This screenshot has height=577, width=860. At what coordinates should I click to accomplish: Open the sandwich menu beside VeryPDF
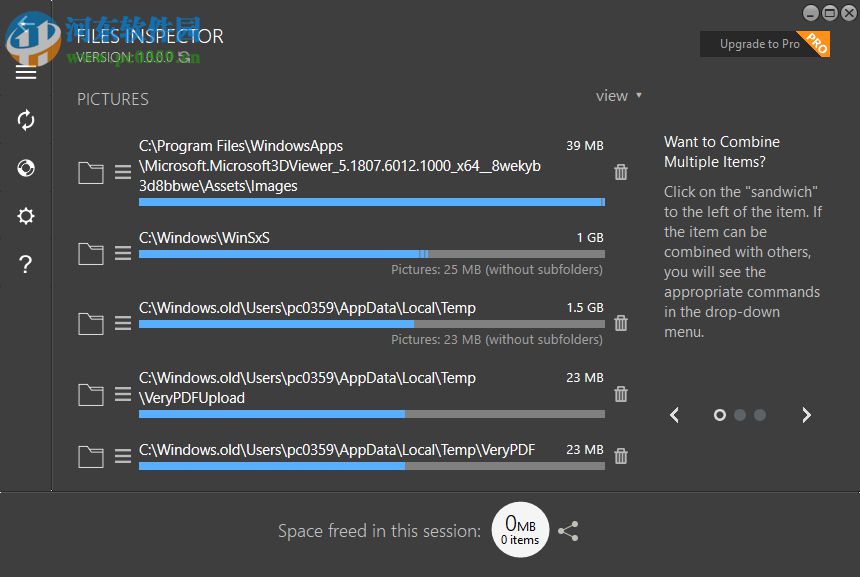[x=122, y=456]
